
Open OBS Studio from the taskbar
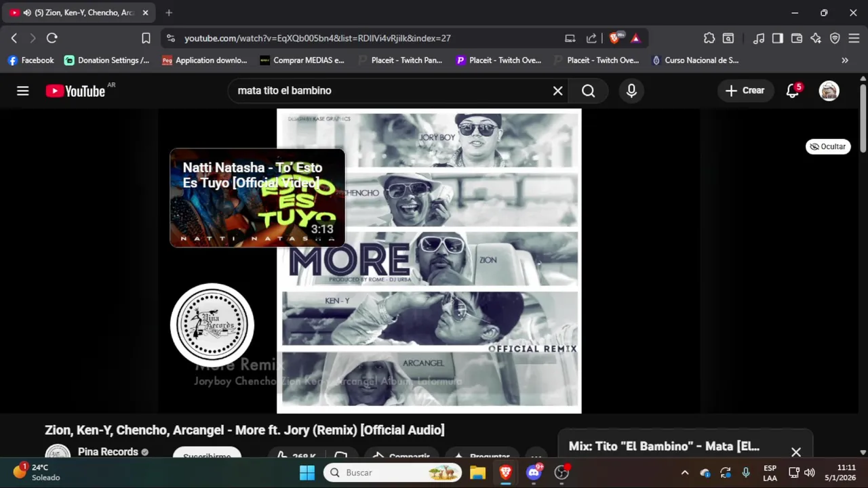pos(561,472)
